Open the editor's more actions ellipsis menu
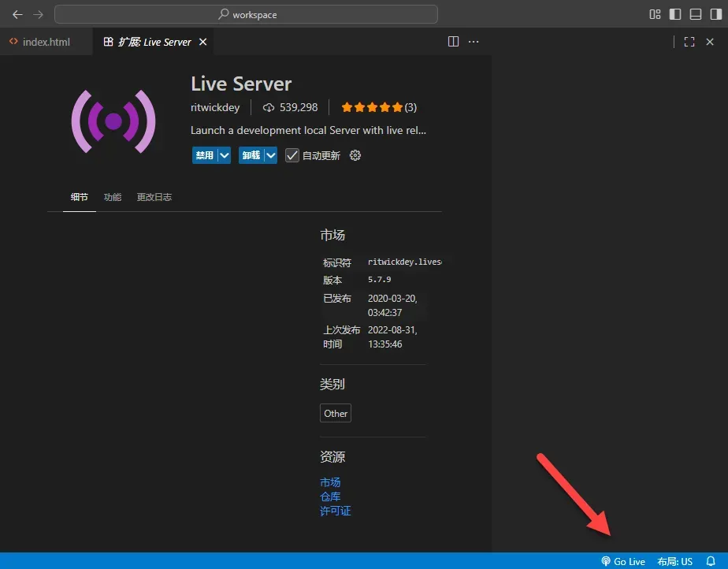728x569 pixels. pos(474,42)
